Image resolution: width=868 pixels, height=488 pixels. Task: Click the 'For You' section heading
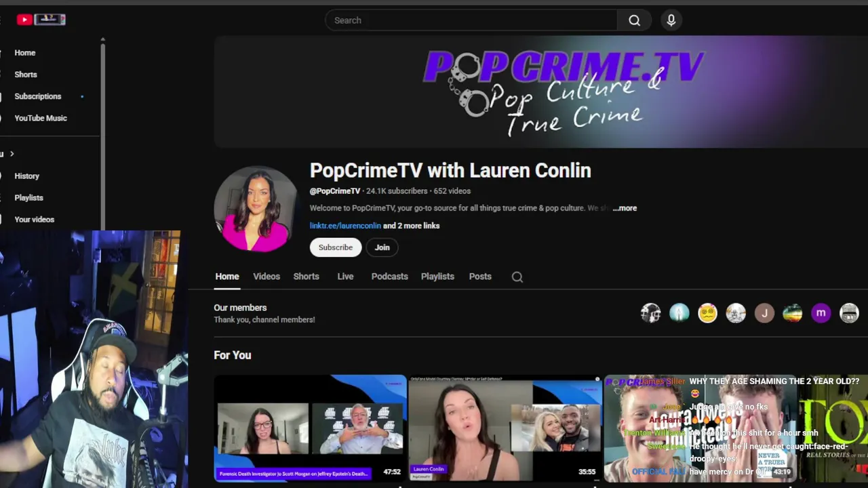tap(233, 355)
